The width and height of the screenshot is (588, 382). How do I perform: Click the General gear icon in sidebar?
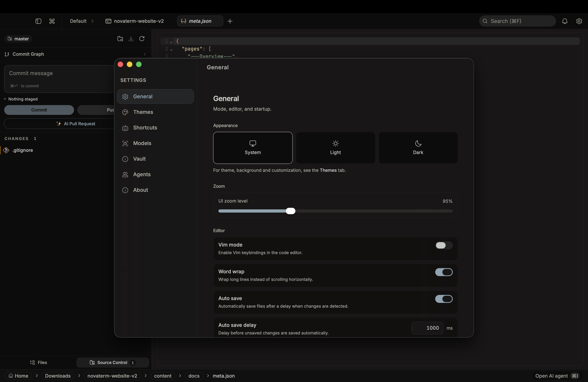[x=125, y=97]
